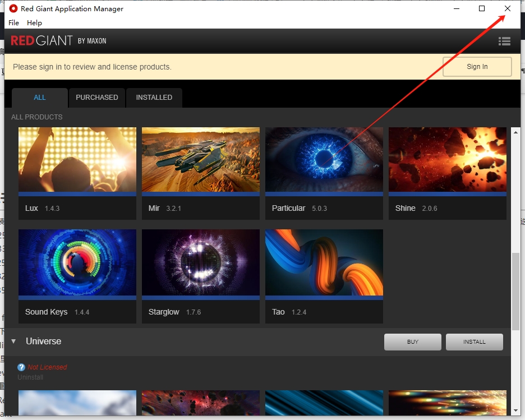The width and height of the screenshot is (525, 420).
Task: Click the sign in notice message text
Action: click(x=92, y=67)
